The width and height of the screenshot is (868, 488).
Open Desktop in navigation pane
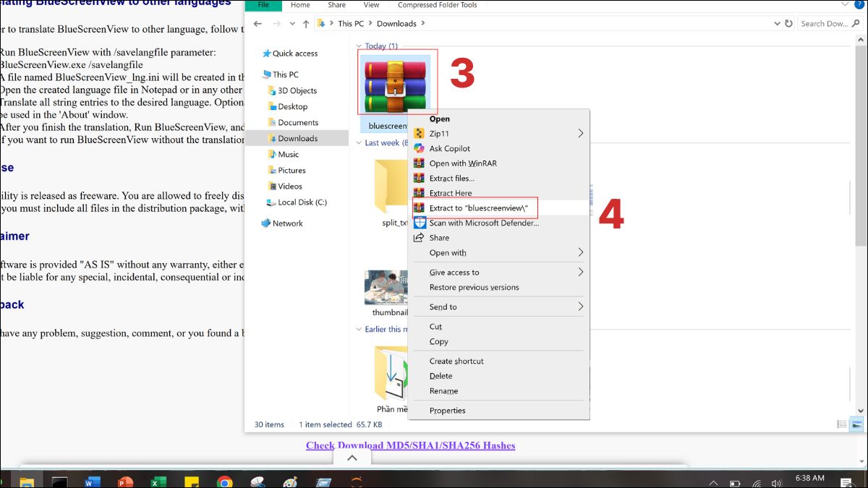tap(293, 106)
